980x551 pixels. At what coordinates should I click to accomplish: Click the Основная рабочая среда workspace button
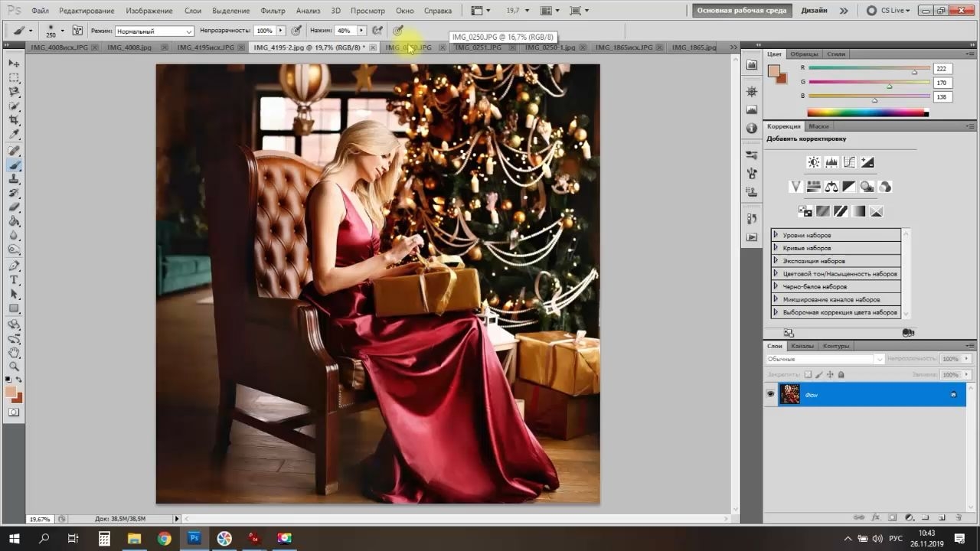point(743,11)
